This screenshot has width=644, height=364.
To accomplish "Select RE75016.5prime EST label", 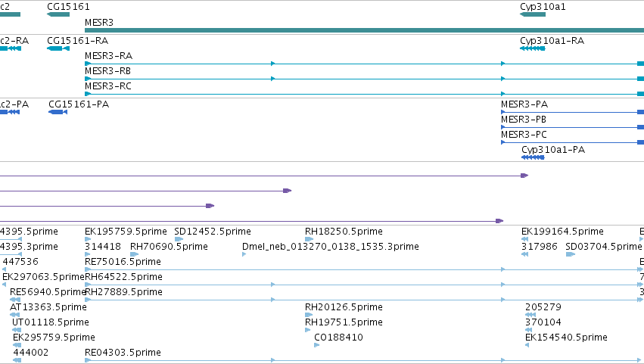I will point(123,262).
